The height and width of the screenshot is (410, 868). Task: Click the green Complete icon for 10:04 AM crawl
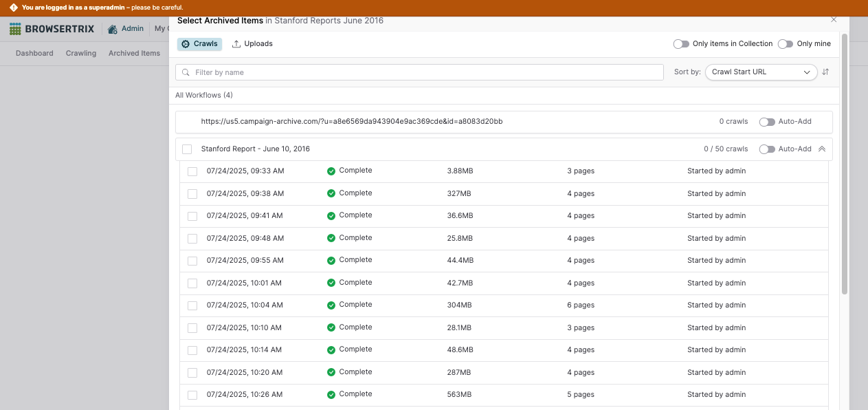tap(331, 305)
